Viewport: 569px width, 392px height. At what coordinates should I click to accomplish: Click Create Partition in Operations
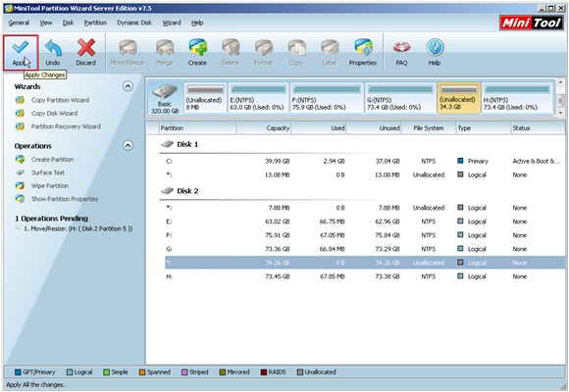[x=52, y=159]
